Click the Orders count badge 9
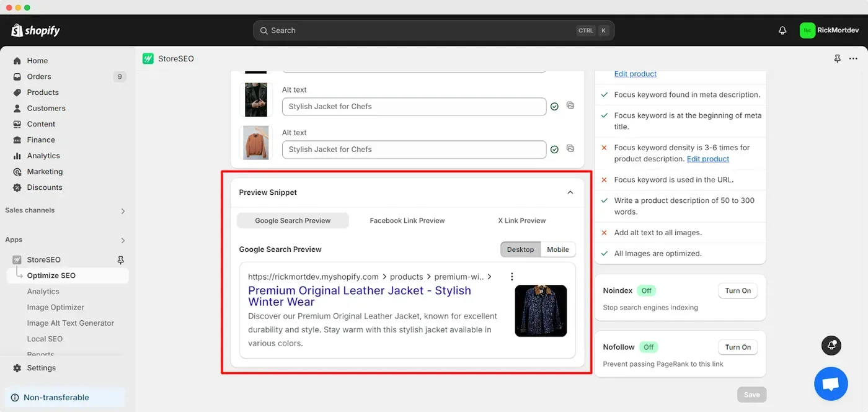The image size is (868, 412). pos(120,77)
